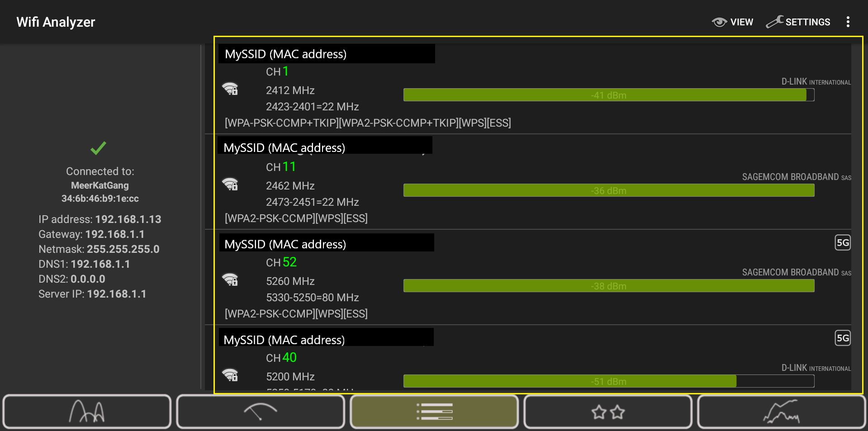The width and height of the screenshot is (868, 431).
Task: Click the 5G badge on CH 52 network
Action: (x=843, y=242)
